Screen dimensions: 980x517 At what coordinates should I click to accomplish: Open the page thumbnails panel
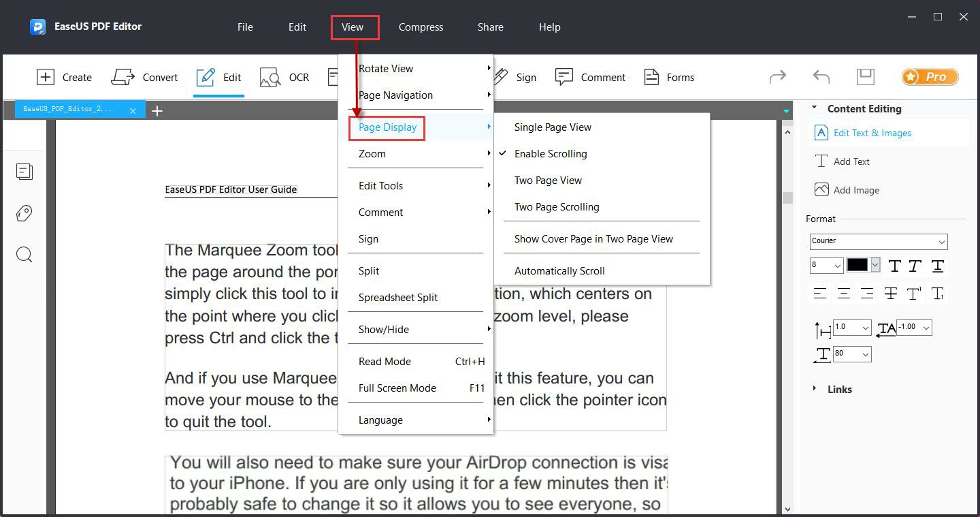(x=24, y=172)
